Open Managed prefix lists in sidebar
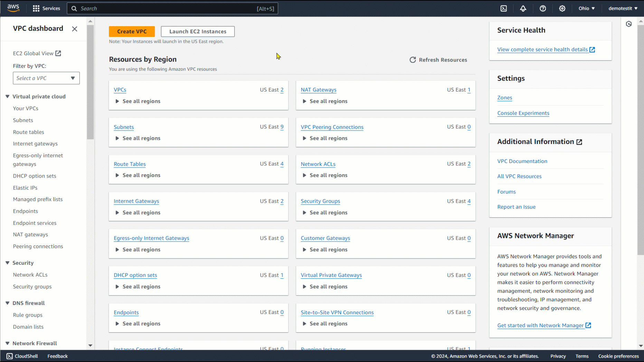Viewport: 644px width, 362px height. point(38,199)
